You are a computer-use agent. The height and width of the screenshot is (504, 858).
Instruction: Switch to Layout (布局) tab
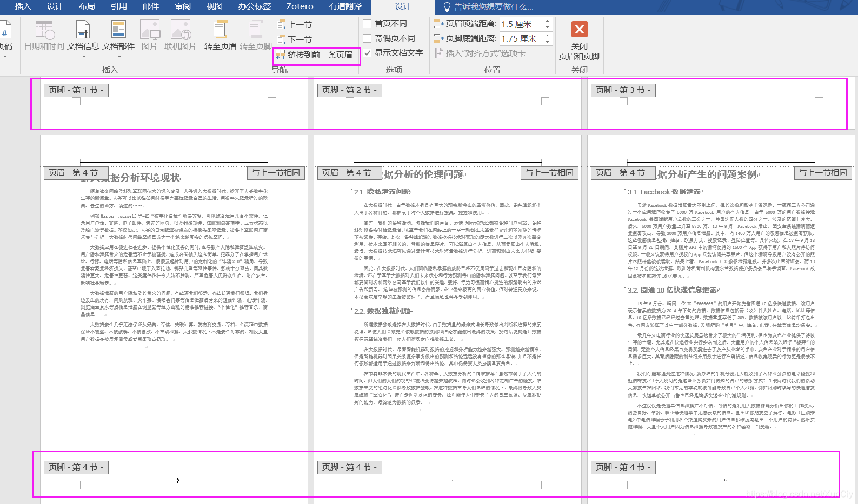[x=87, y=6]
